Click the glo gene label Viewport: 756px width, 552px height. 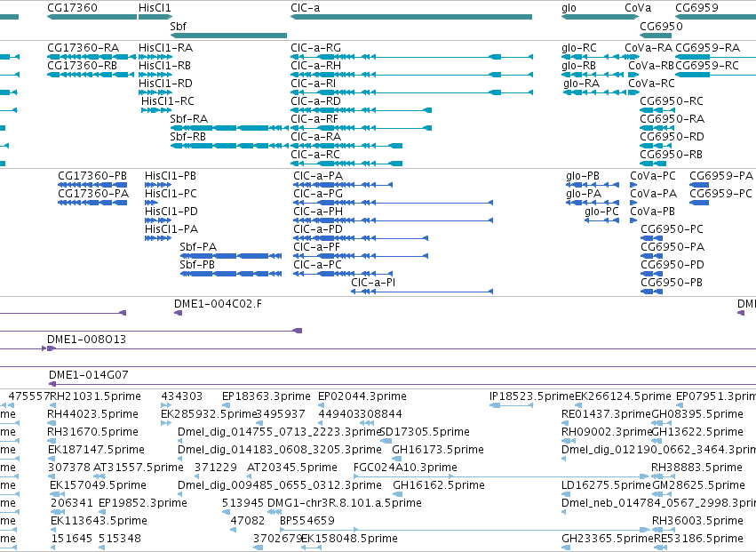[569, 8]
